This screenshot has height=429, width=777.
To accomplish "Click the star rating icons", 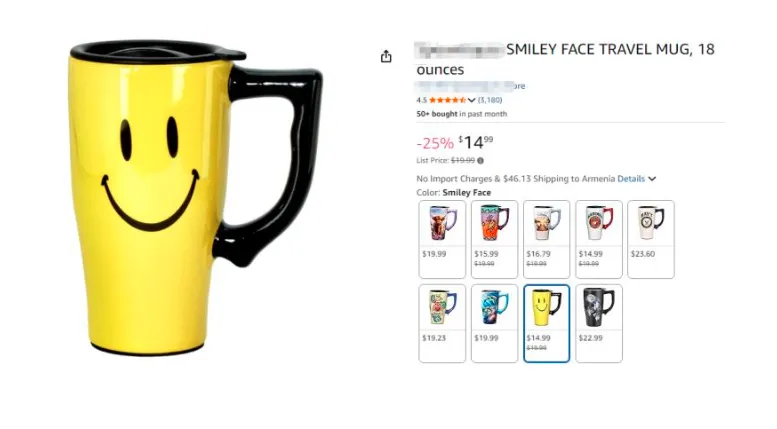I will pos(447,100).
